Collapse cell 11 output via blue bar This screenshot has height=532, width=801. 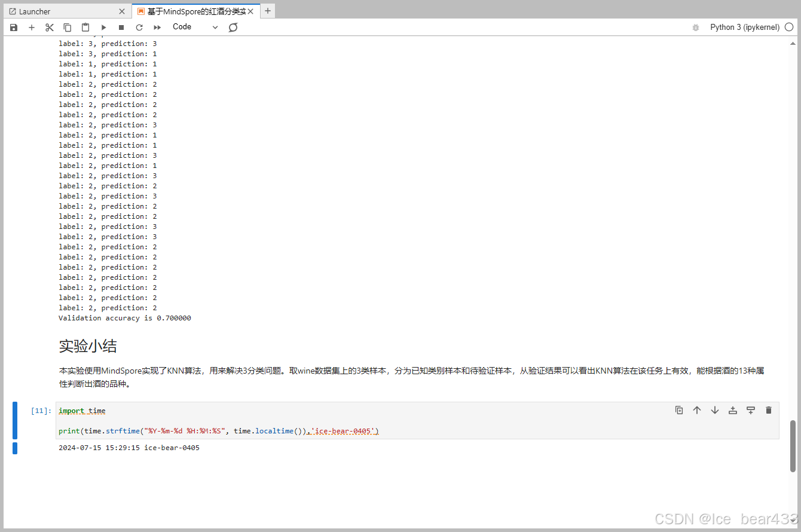(x=15, y=448)
